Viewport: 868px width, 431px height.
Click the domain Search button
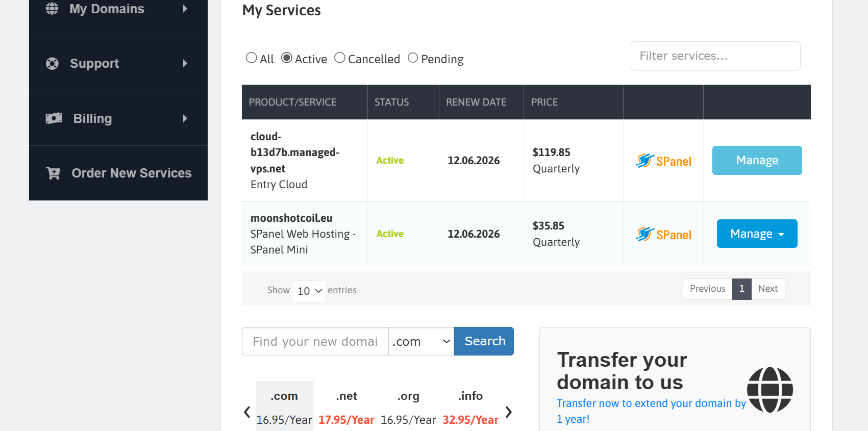[484, 341]
